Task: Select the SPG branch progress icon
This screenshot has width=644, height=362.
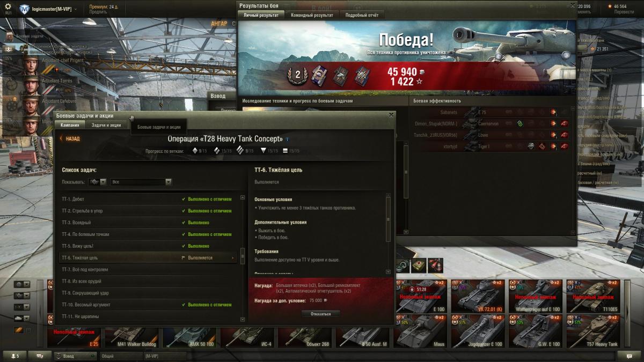Action: 286,151
